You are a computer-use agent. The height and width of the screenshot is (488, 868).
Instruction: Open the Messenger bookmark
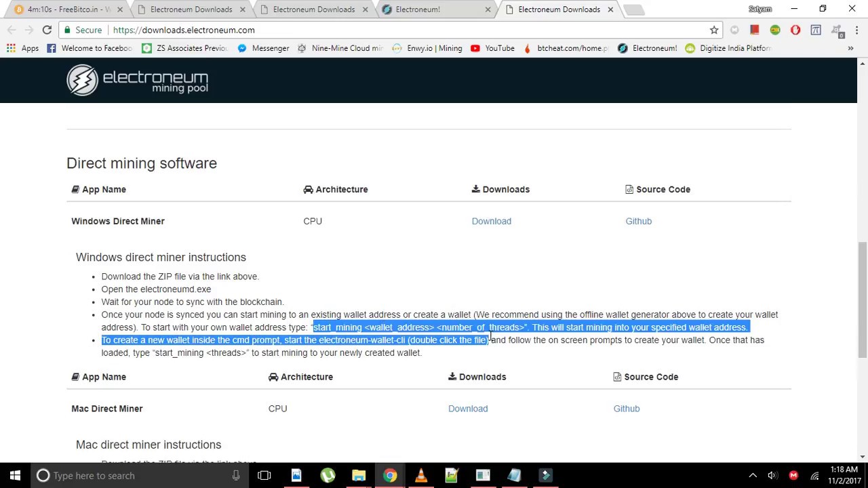pos(263,48)
